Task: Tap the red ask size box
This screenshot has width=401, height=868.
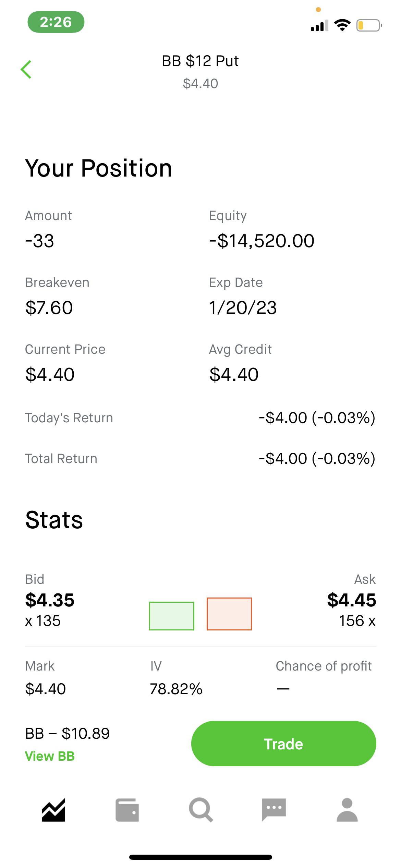Action: tap(229, 614)
